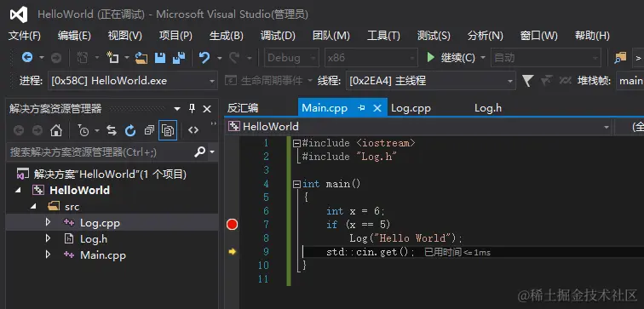Click the 继续(C) continue button
This screenshot has width=644, height=309.
[x=451, y=58]
